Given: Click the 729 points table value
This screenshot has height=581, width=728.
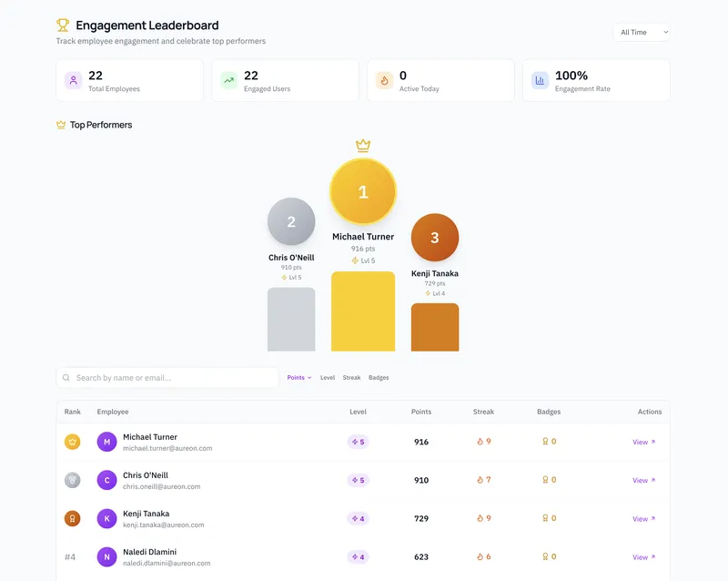Looking at the screenshot, I should coord(421,518).
